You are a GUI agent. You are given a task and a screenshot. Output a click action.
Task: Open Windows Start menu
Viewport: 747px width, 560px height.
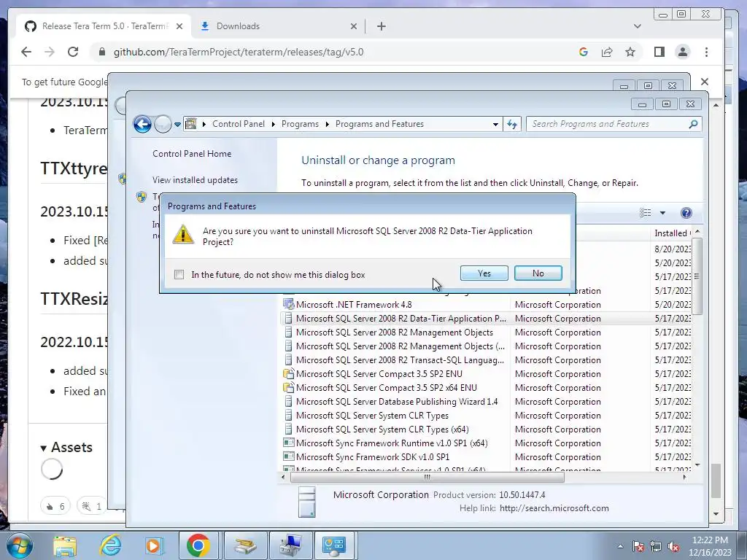(20, 545)
